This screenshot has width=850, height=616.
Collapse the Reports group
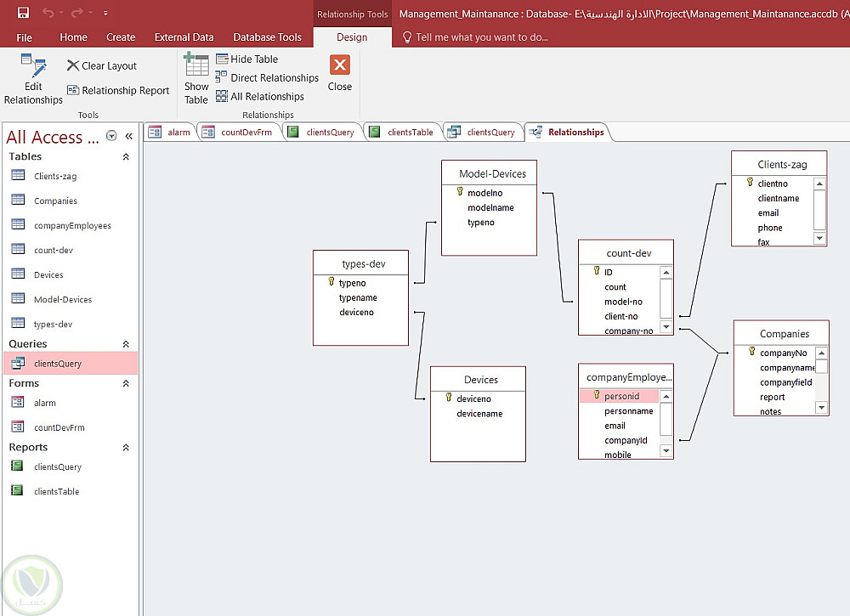tap(126, 448)
